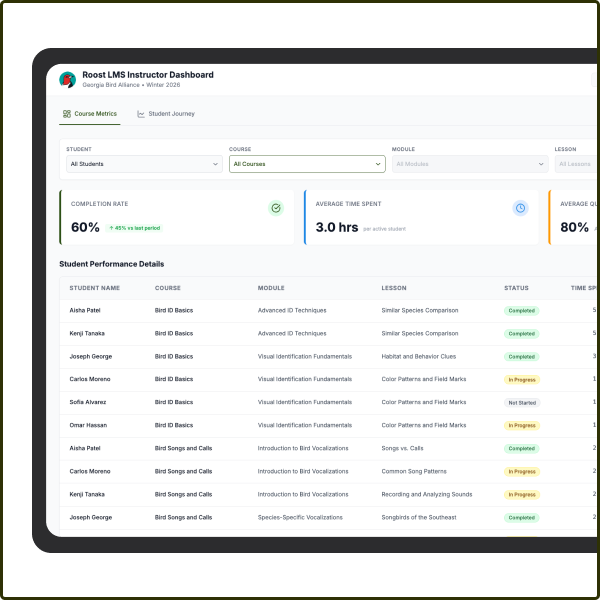Click Recording and Analyzing Sounds lesson
The image size is (600, 600).
point(427,494)
